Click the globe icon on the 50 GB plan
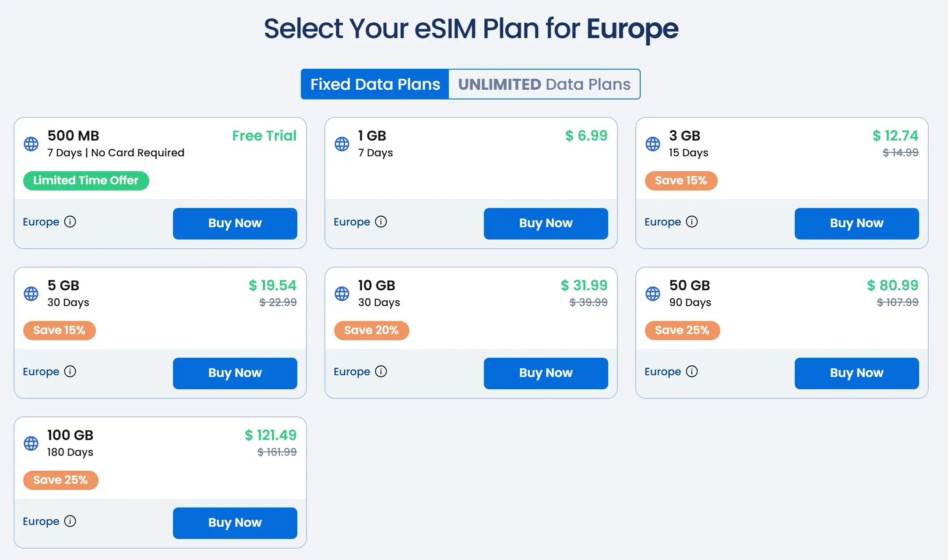The height and width of the screenshot is (560, 948). tap(653, 293)
